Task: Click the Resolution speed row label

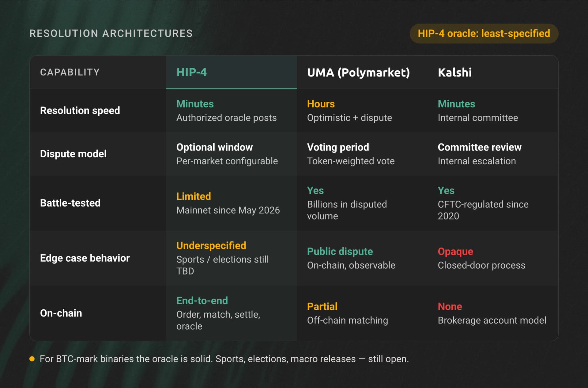Action: [x=80, y=110]
